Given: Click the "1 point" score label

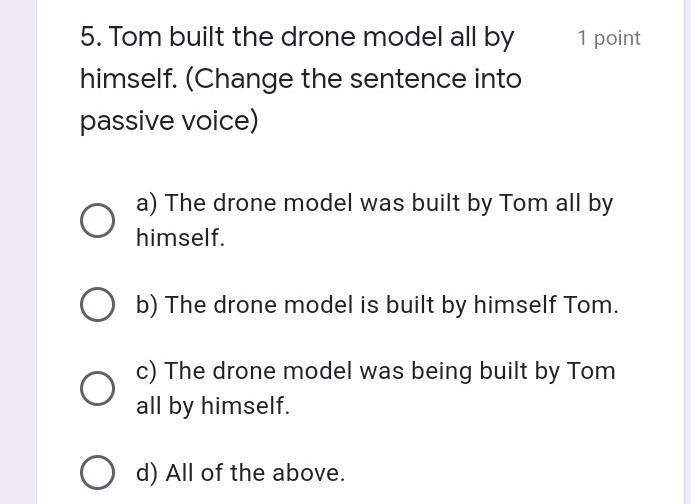Looking at the screenshot, I should pyautogui.click(x=609, y=38).
